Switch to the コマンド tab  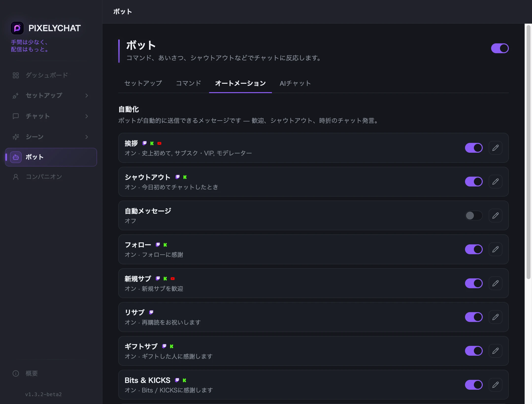tap(188, 83)
